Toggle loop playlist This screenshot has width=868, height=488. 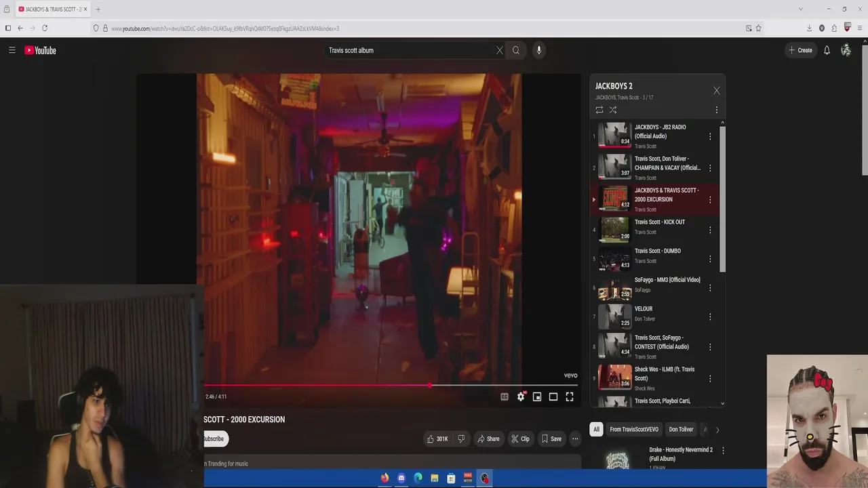click(x=599, y=110)
